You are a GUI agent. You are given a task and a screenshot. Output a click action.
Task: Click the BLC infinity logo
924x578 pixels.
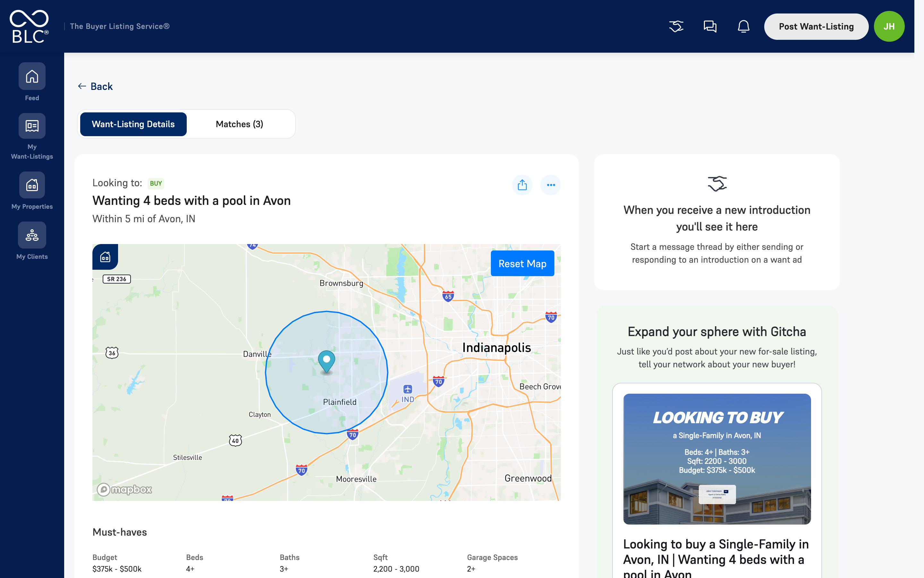click(30, 26)
